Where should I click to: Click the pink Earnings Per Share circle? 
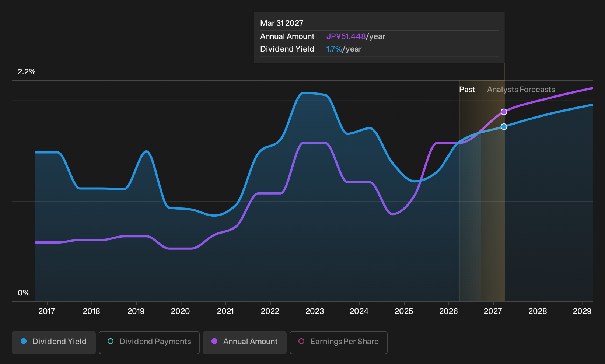click(x=301, y=342)
